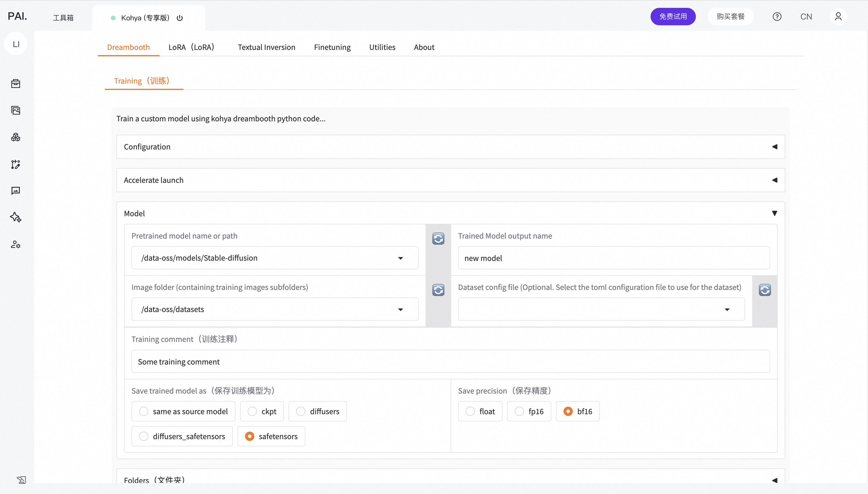This screenshot has height=494, width=868.
Task: Click the power icon on Kohya tab
Action: (x=180, y=18)
